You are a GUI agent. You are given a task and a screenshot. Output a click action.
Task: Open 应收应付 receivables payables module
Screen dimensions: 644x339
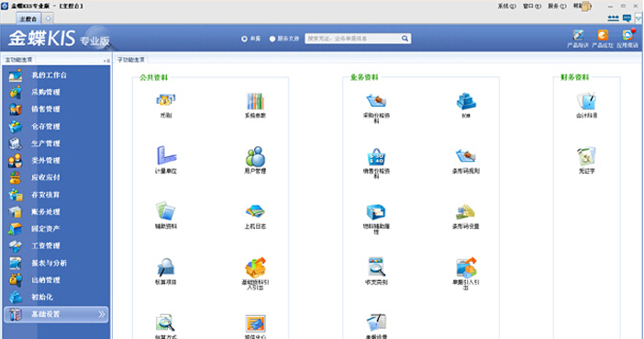[x=57, y=177]
